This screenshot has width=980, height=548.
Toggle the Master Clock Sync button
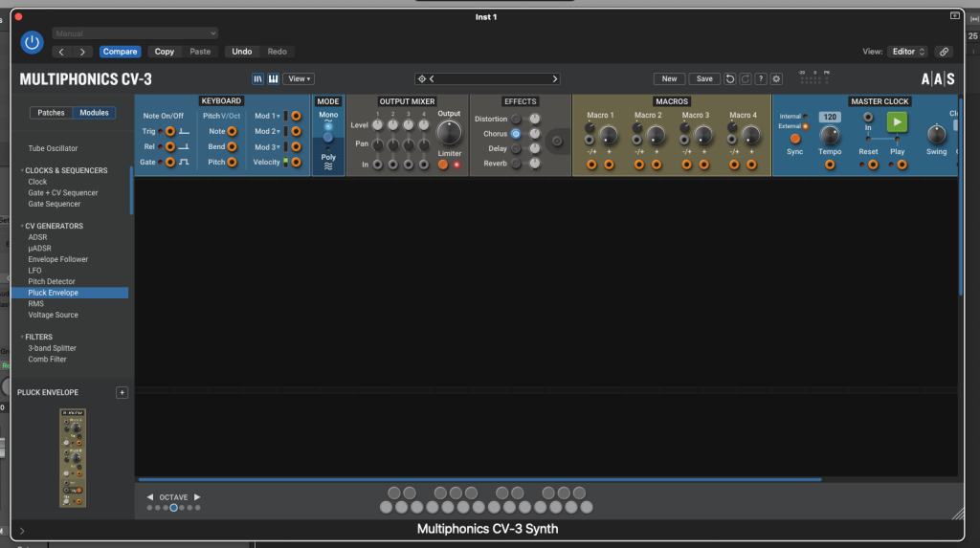pyautogui.click(x=794, y=139)
